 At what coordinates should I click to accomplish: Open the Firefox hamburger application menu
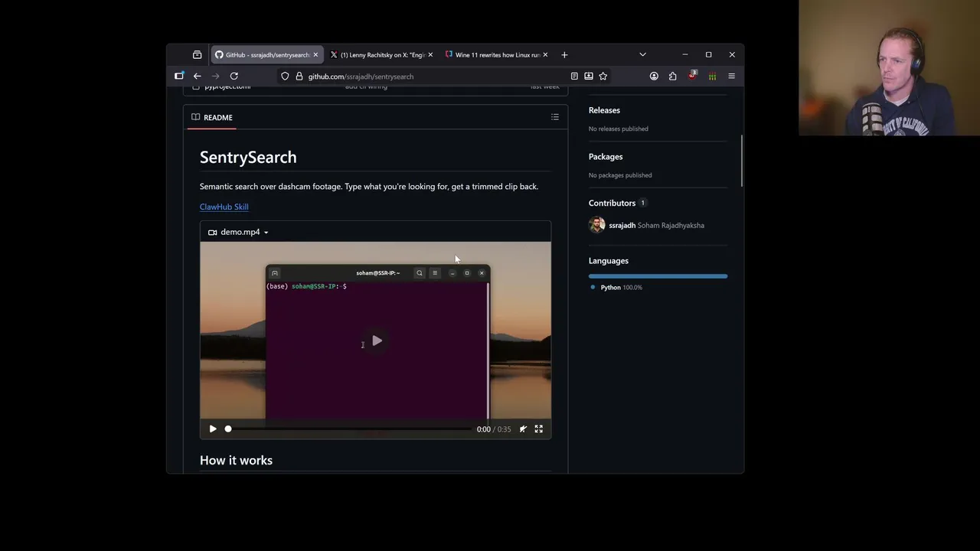pos(731,76)
